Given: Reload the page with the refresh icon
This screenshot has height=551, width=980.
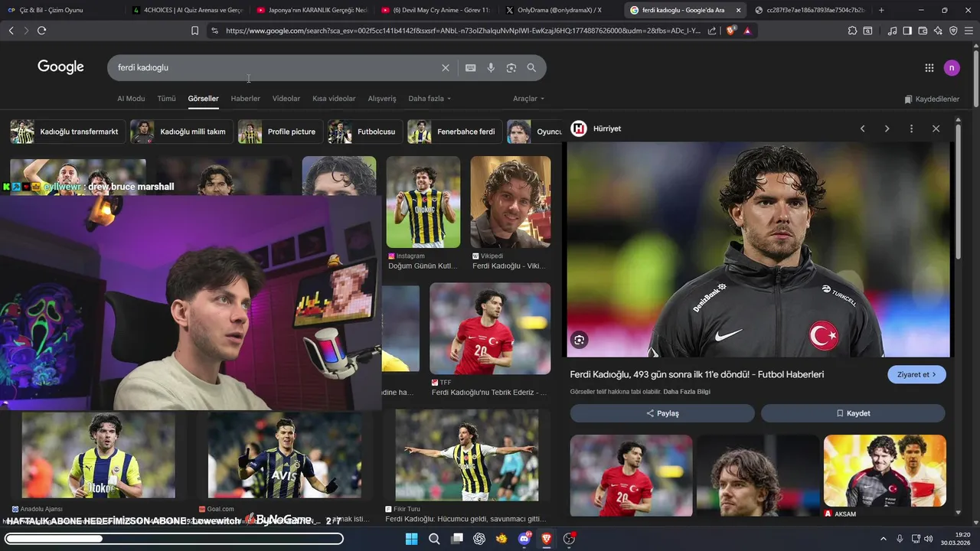Looking at the screenshot, I should [x=41, y=31].
